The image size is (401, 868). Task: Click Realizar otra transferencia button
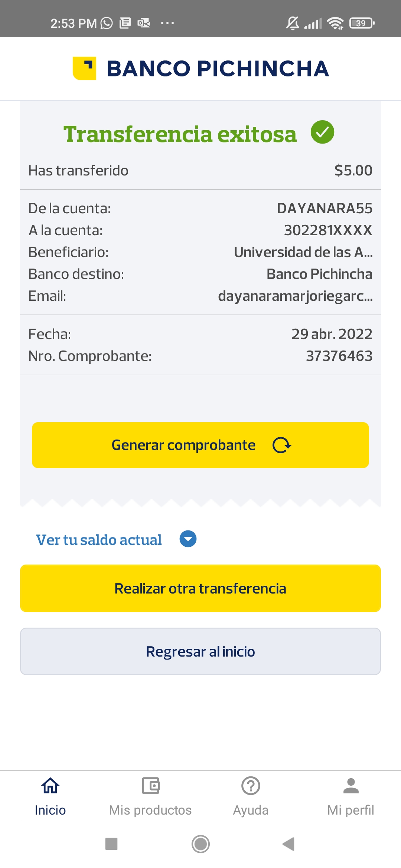(200, 588)
